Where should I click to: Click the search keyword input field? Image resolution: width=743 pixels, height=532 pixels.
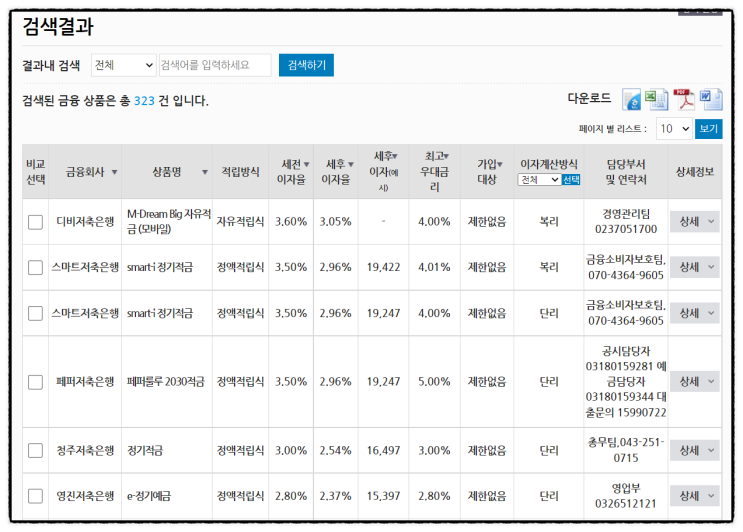215,65
